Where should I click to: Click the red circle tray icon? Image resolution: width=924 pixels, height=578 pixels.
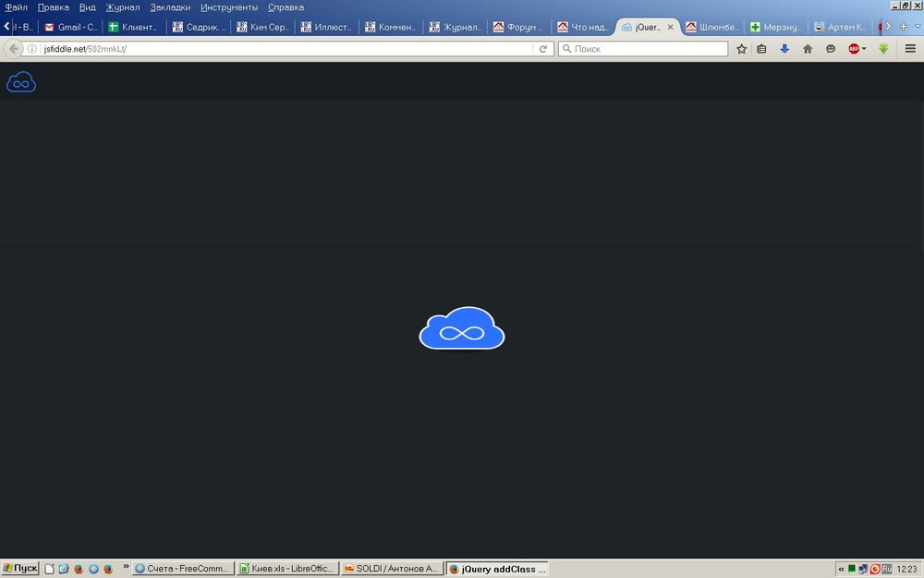click(875, 569)
